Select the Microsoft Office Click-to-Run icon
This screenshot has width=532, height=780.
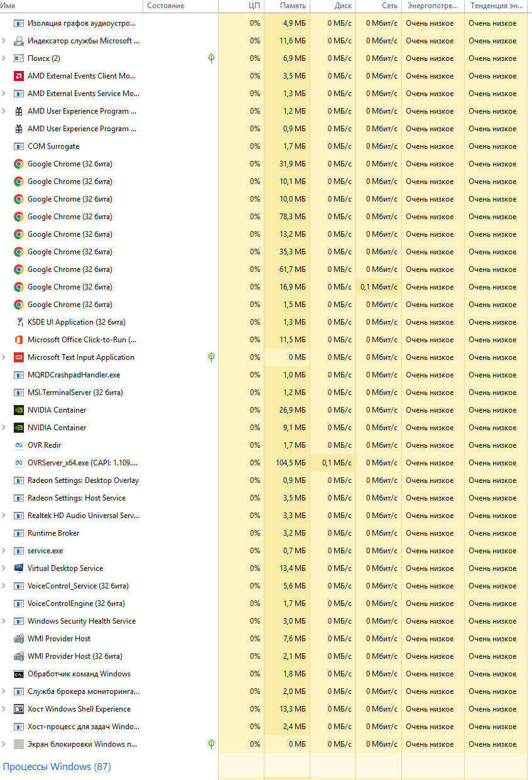click(19, 340)
